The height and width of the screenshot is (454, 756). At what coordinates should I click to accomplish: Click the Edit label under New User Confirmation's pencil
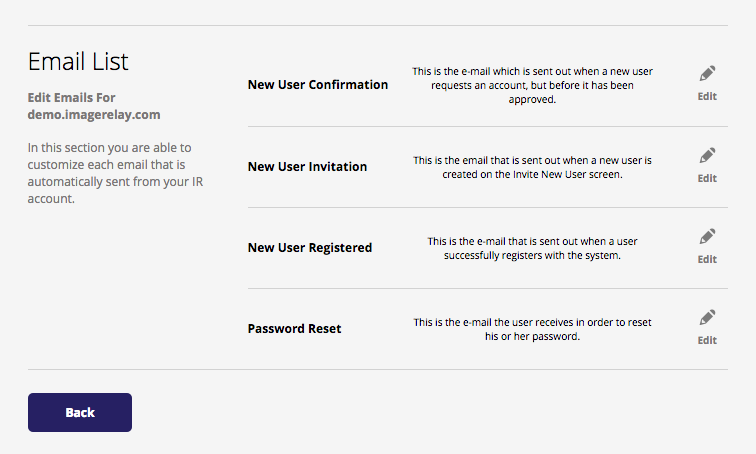pos(707,96)
